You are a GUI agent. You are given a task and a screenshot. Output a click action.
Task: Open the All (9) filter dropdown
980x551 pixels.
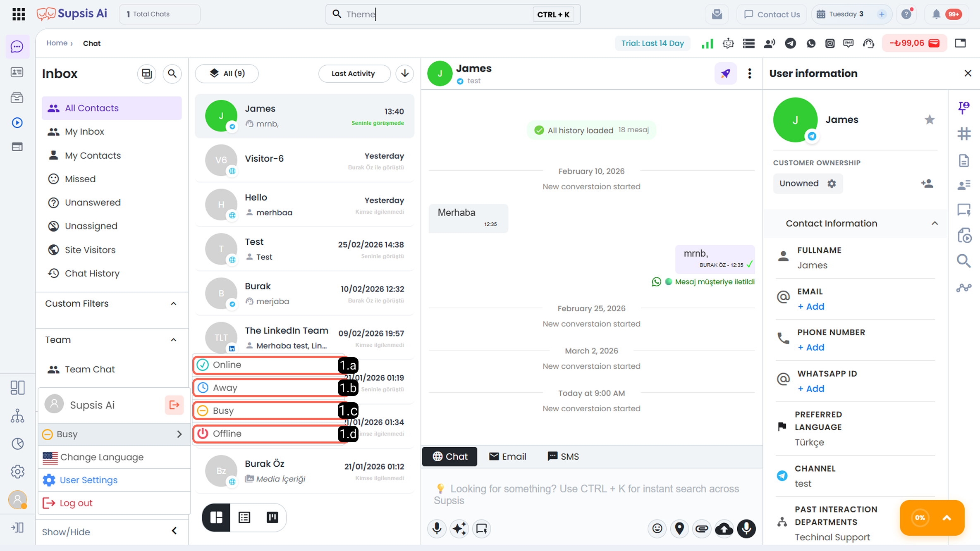tap(227, 74)
